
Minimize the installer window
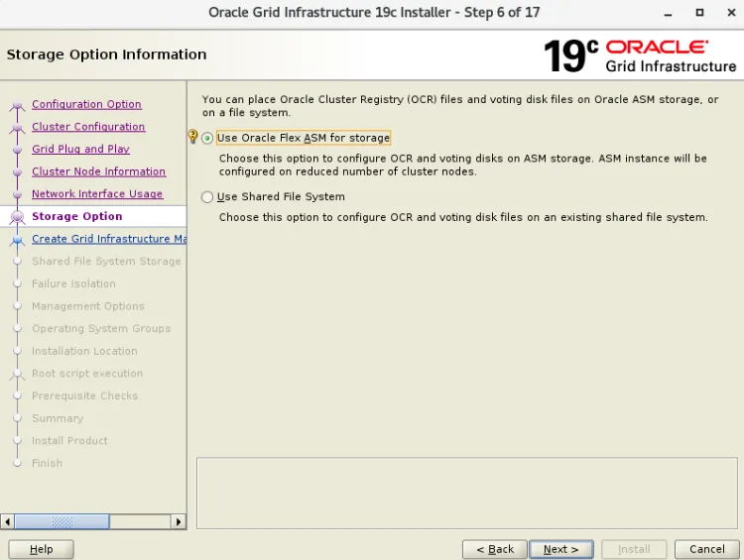tap(668, 13)
